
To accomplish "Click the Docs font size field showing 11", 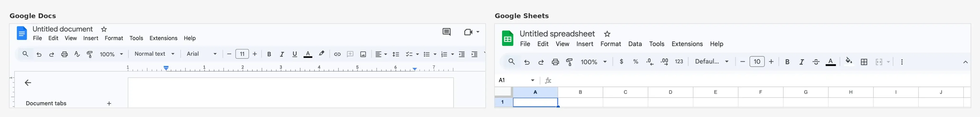I will [242, 54].
